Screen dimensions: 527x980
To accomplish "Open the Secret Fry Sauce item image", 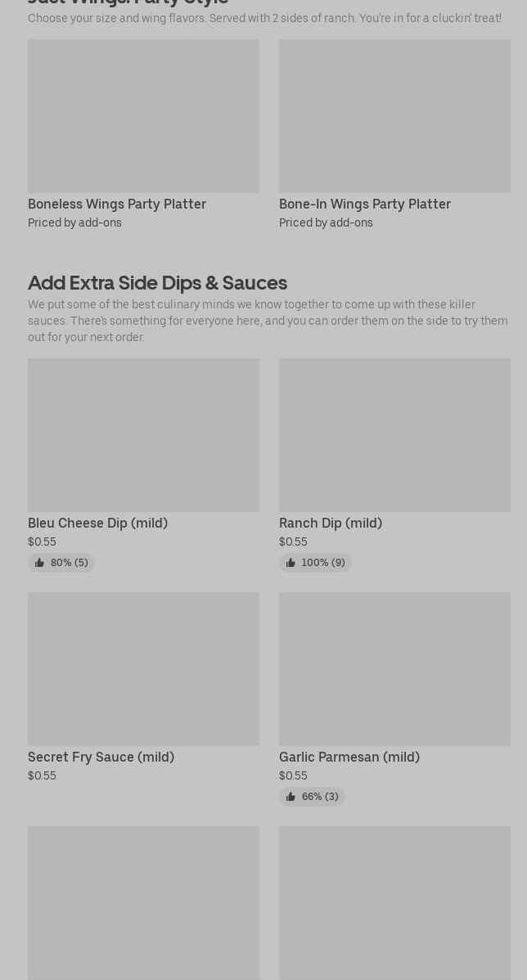I will [143, 668].
